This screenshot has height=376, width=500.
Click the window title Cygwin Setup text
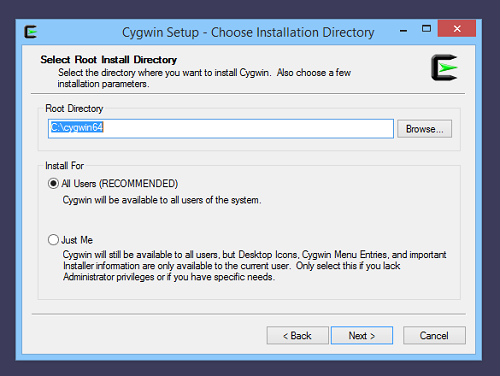[160, 33]
